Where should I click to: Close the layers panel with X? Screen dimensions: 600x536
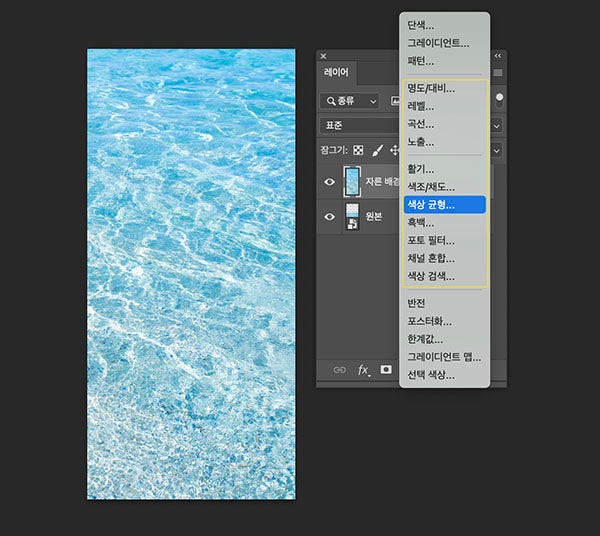click(323, 56)
